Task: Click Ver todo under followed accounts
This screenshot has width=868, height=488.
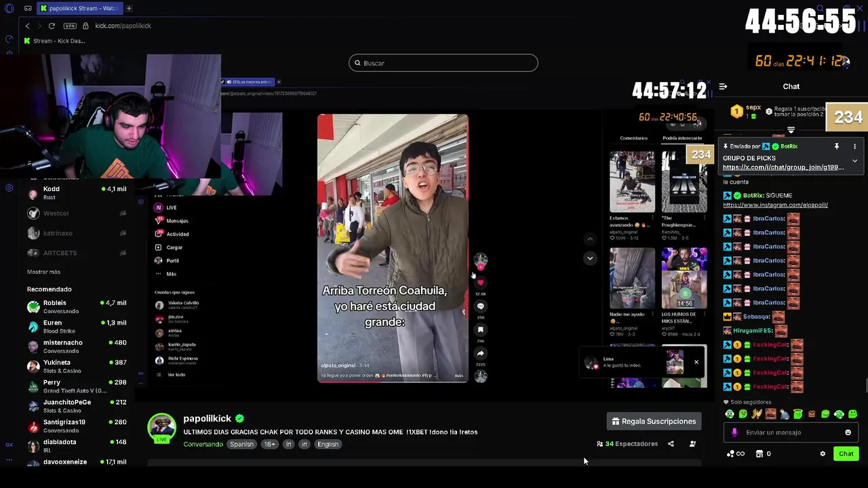Action: click(x=176, y=375)
